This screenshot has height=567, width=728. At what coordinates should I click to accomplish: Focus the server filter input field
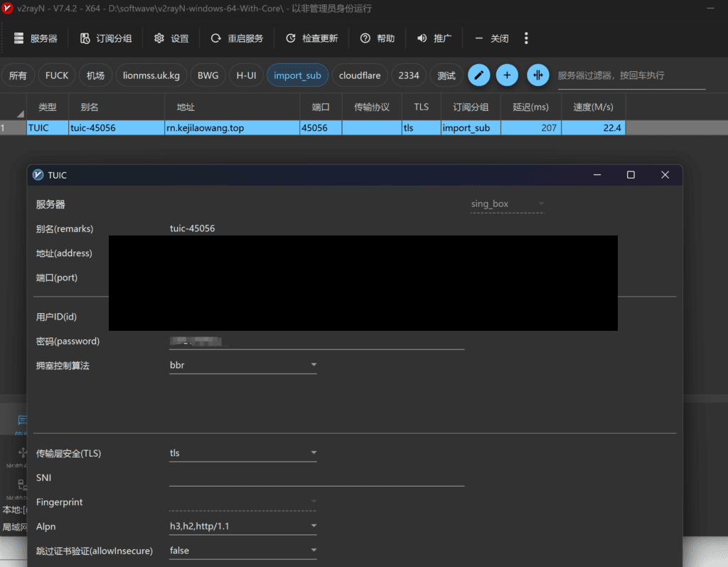click(x=631, y=75)
